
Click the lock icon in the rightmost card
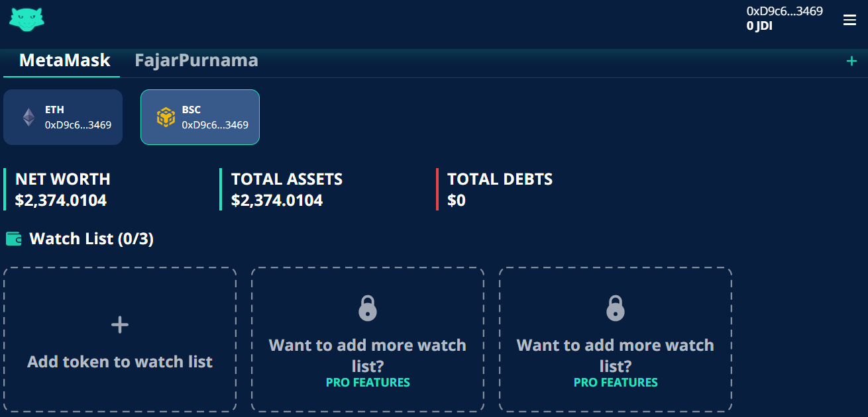616,308
